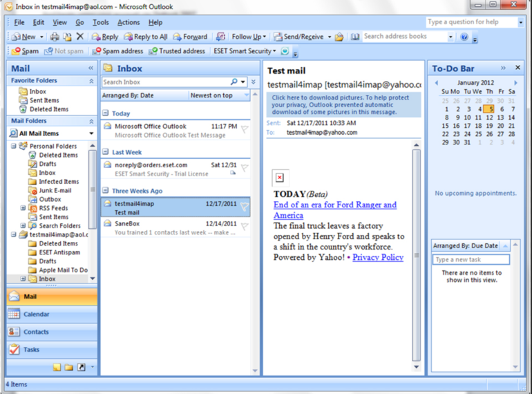Click the Search Inbox magnifier icon
This screenshot has width=532, height=394.
coord(234,82)
